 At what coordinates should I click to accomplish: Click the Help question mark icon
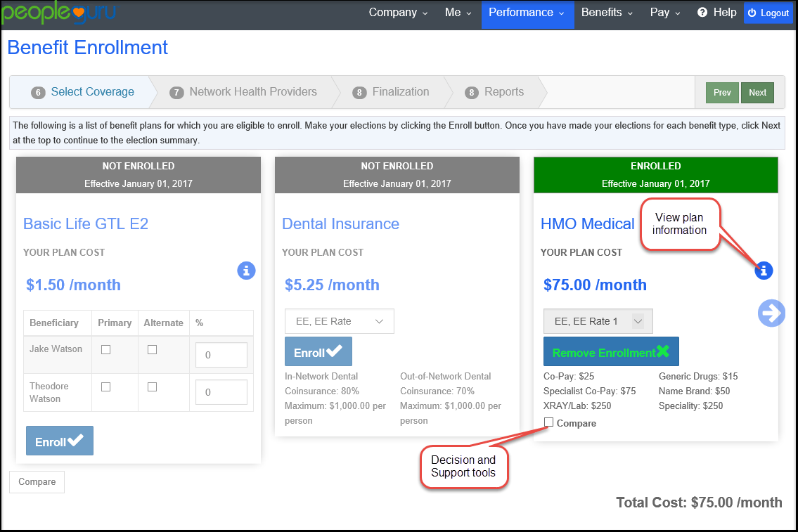702,13
